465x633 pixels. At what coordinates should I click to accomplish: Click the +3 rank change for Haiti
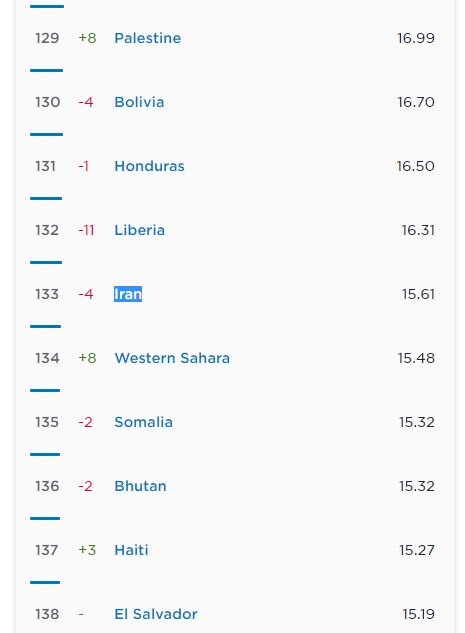(x=87, y=550)
